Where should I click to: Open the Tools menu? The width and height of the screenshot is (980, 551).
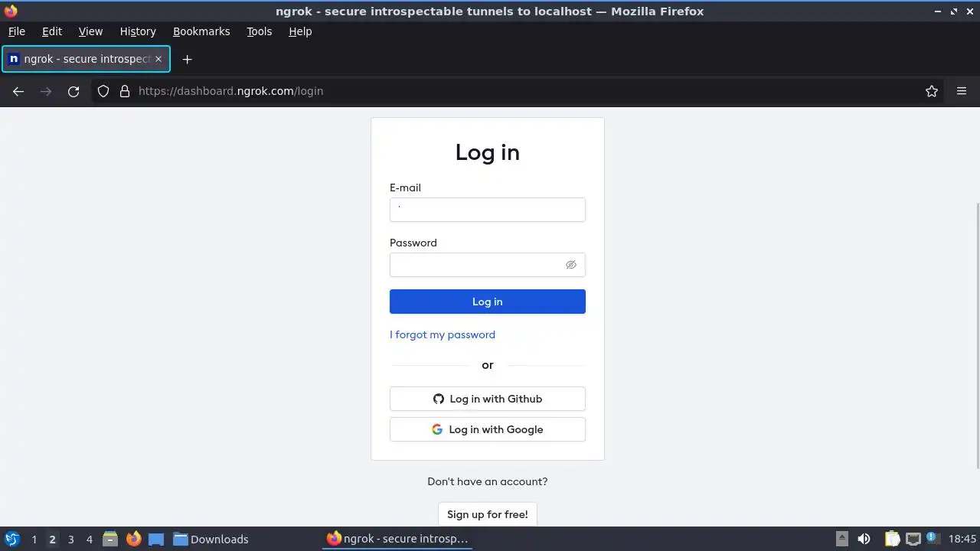tap(260, 31)
